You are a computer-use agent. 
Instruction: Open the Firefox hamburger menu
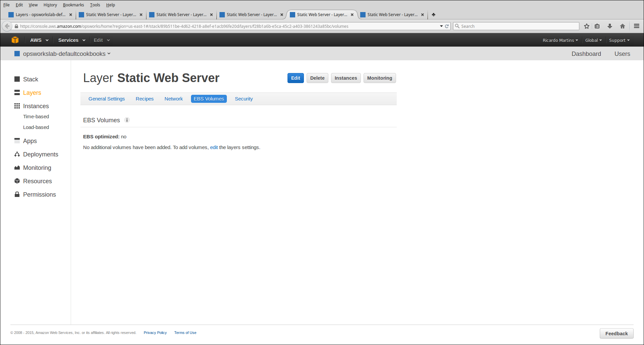[x=637, y=26]
